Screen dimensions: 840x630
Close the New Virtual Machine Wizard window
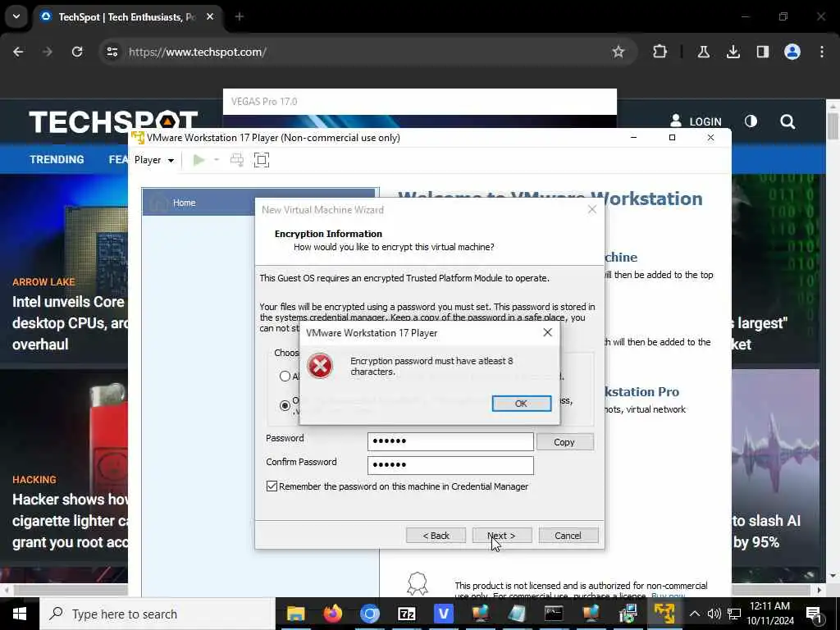click(592, 209)
